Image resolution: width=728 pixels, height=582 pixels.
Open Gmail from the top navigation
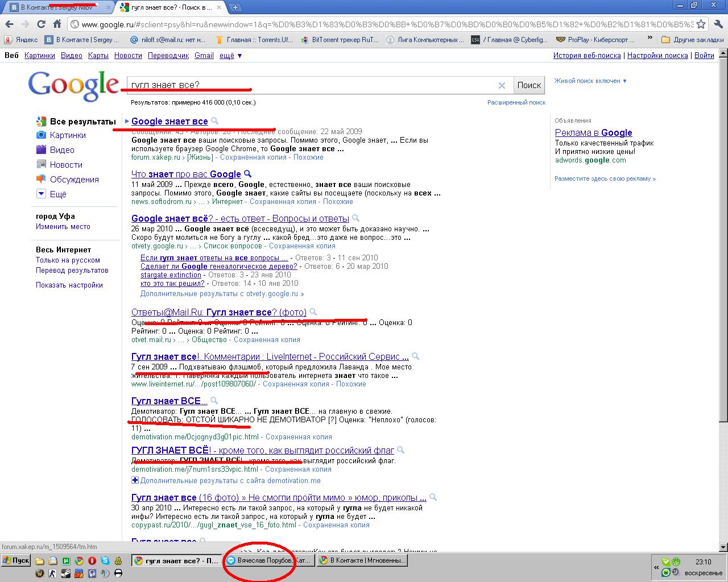204,56
